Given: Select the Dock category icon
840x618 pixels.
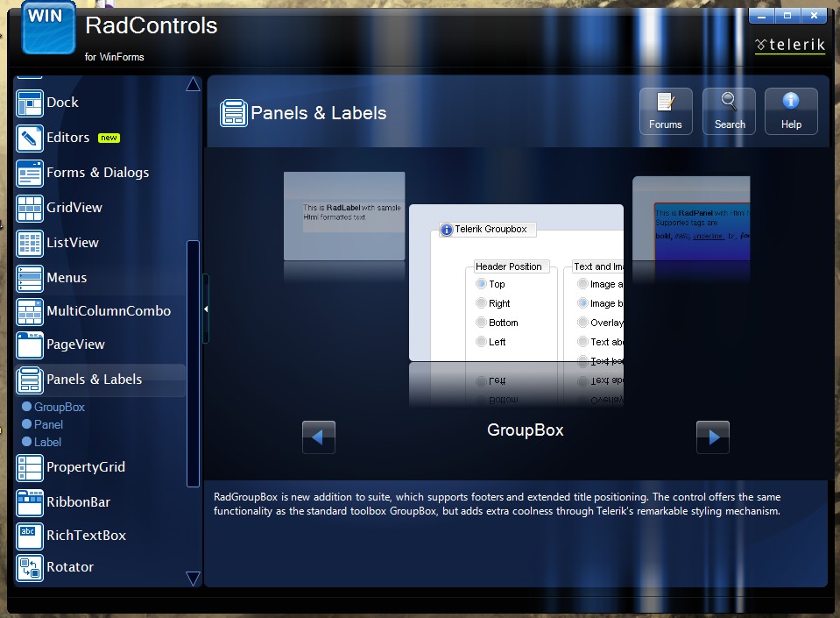Looking at the screenshot, I should point(30,103).
